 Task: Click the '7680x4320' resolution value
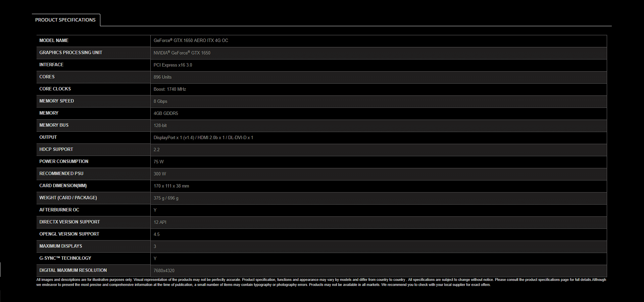tap(164, 270)
